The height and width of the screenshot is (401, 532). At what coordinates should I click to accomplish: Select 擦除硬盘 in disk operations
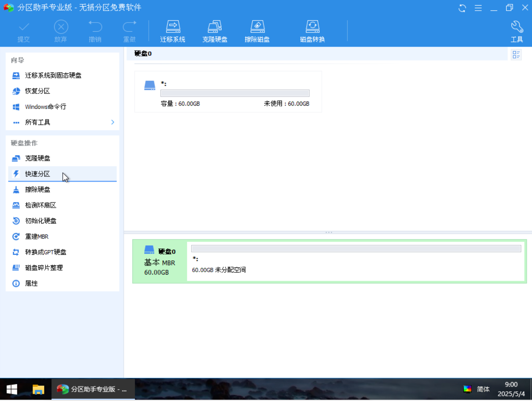[62, 189]
